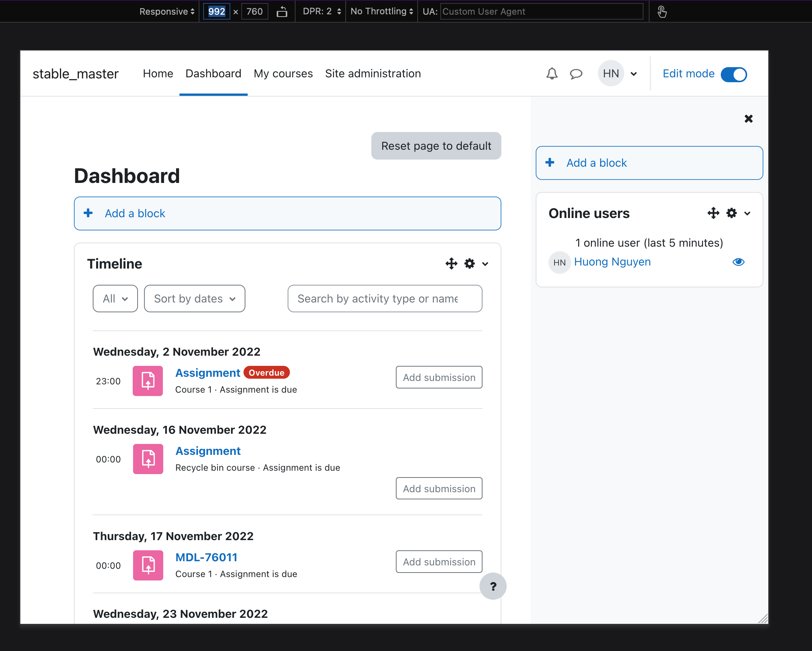Open My courses in navigation
The image size is (812, 651).
(x=283, y=74)
